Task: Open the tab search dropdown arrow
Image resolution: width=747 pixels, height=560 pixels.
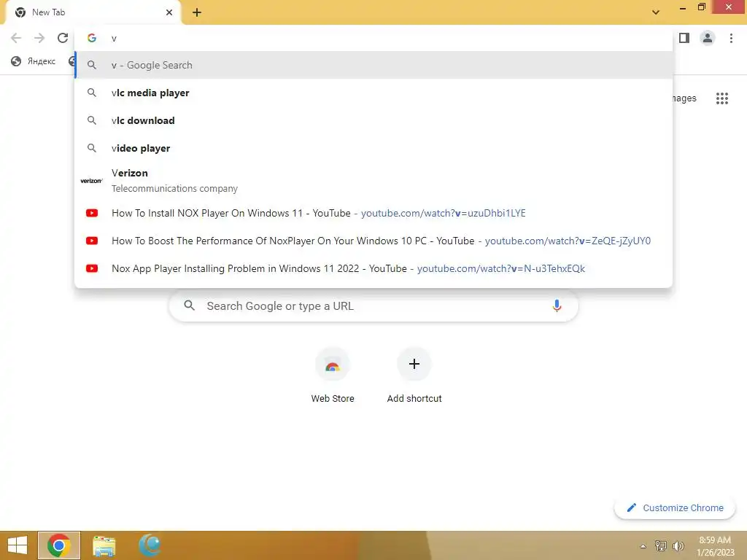Action: [656, 12]
